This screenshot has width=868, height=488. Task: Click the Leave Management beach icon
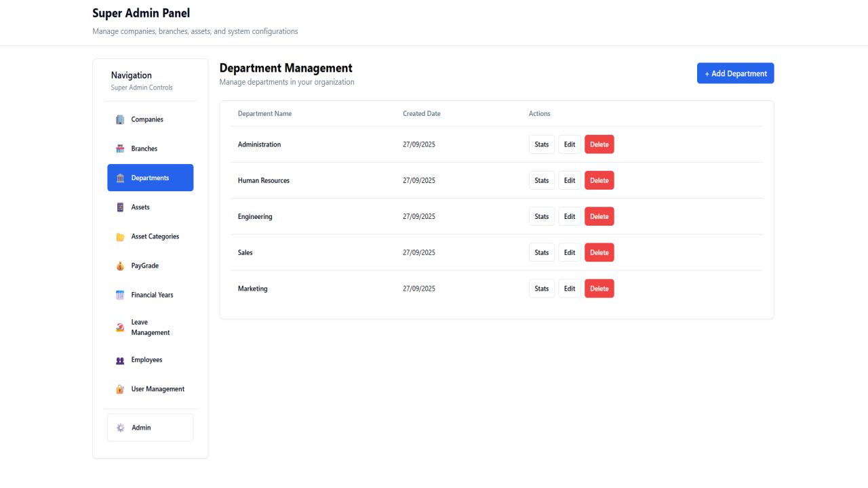tap(120, 327)
